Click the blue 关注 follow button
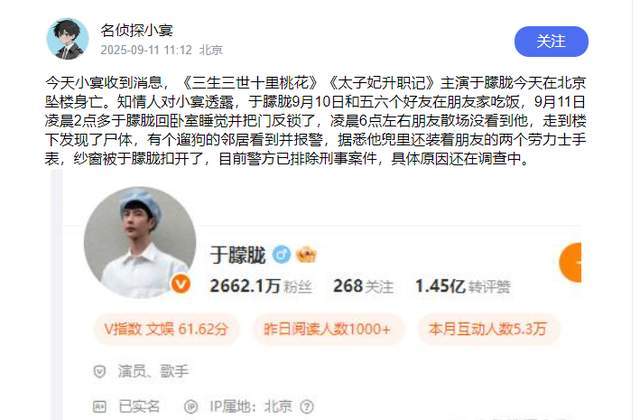640x420 pixels. click(551, 41)
